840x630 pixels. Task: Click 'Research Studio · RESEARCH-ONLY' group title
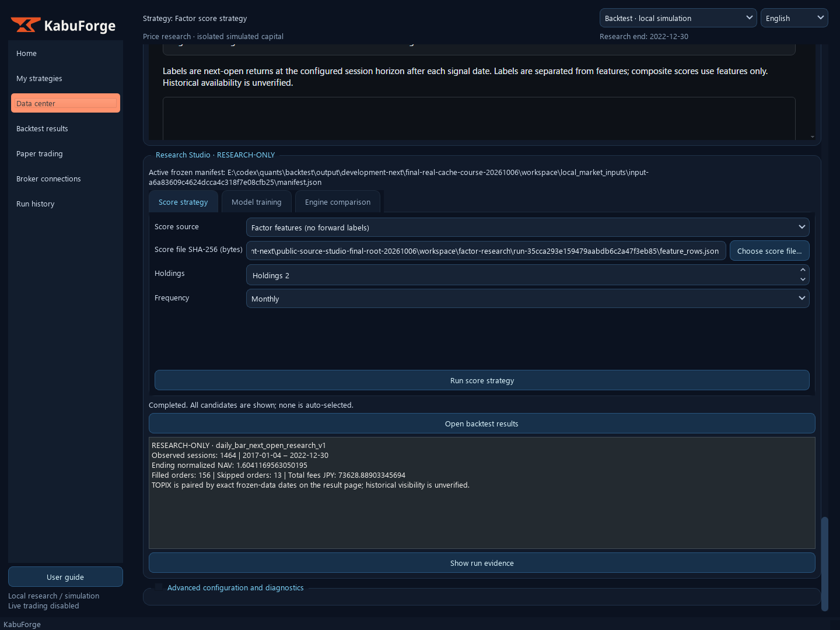215,155
